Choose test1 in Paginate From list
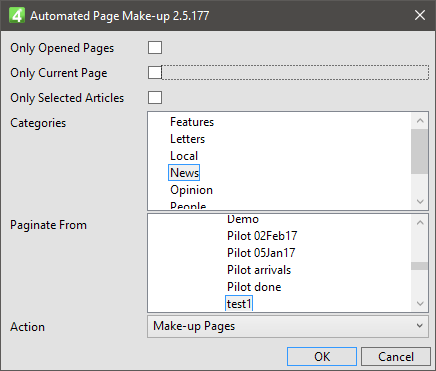Viewport: 436px width, 371px height. point(239,303)
